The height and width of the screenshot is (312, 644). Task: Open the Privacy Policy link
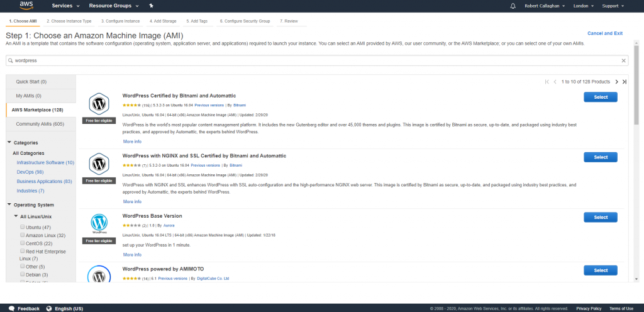click(589, 309)
